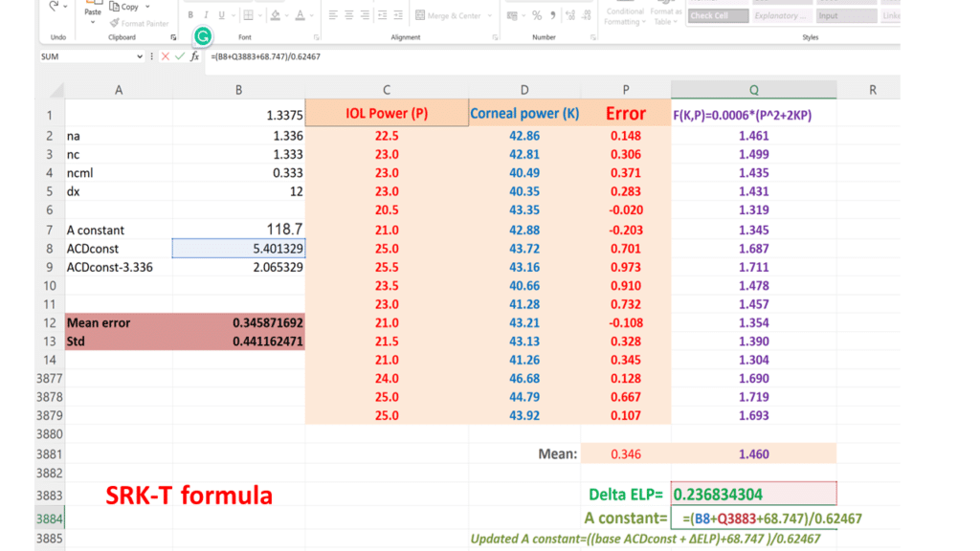Cancel formula entry with the X icon
The image size is (980, 551).
[x=165, y=57]
